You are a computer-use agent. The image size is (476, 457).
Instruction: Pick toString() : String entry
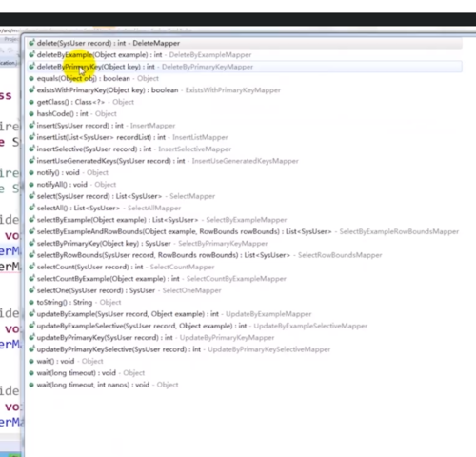click(245, 302)
